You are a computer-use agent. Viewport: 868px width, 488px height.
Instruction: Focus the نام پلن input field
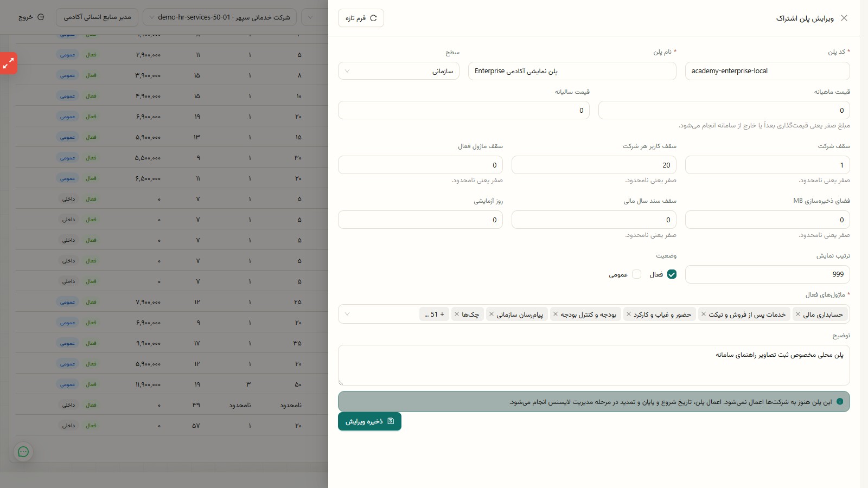pyautogui.click(x=572, y=71)
